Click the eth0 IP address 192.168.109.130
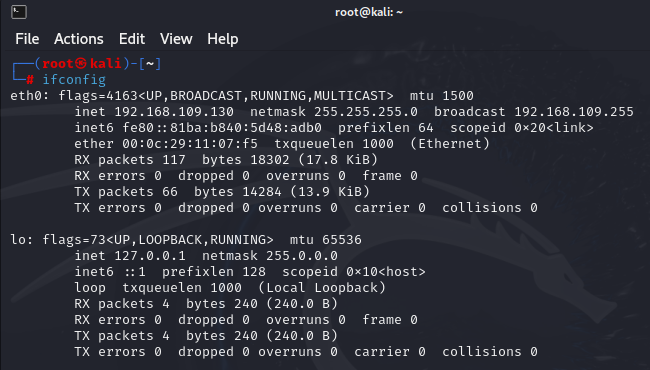 [x=174, y=111]
